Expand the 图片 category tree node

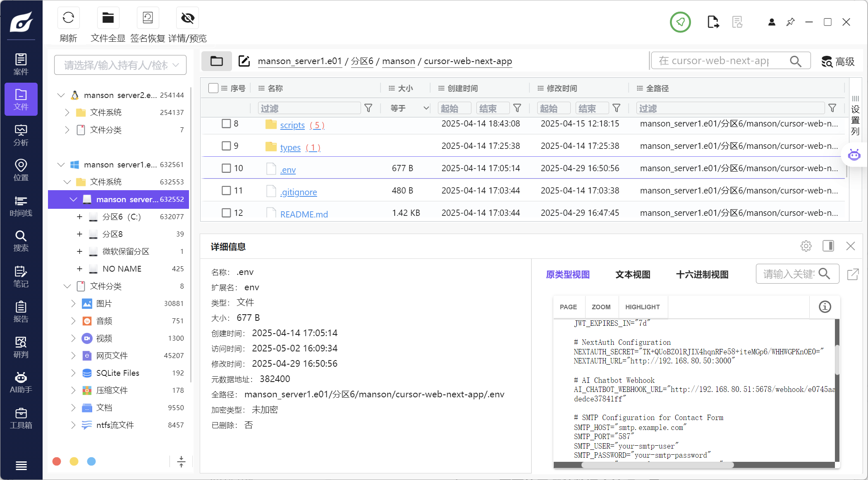click(x=73, y=303)
